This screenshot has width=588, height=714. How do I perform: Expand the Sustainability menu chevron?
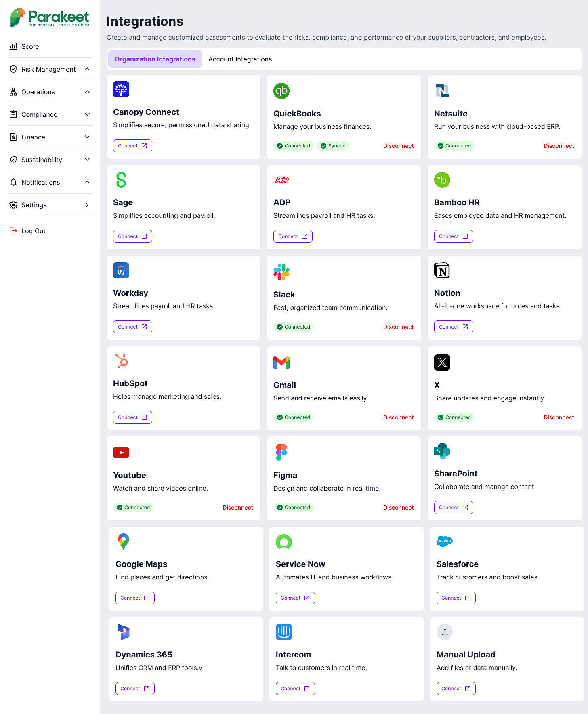87,160
